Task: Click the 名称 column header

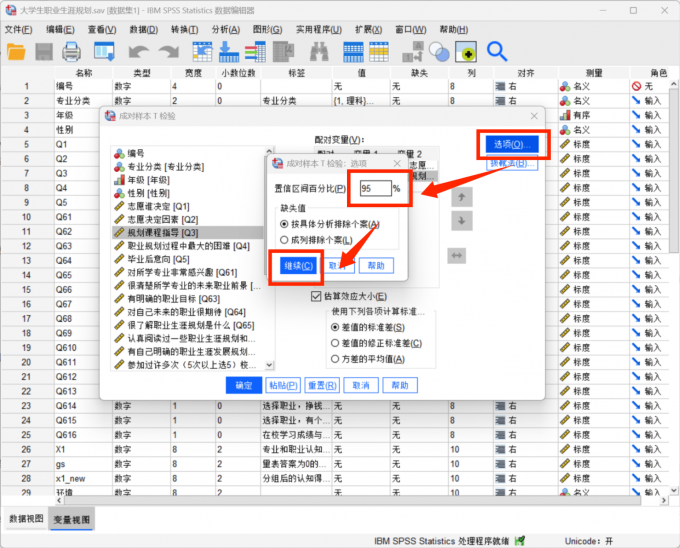Action: pyautogui.click(x=84, y=73)
